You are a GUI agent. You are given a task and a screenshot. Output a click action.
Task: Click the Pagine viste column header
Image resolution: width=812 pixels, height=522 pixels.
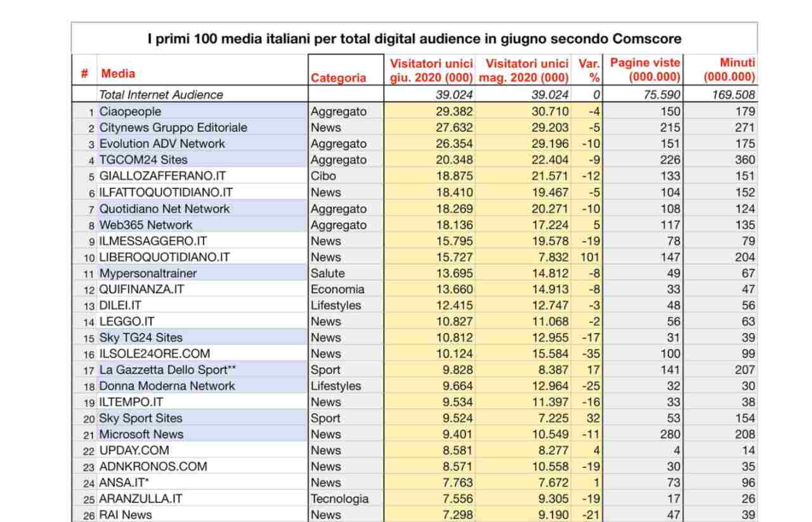645,70
